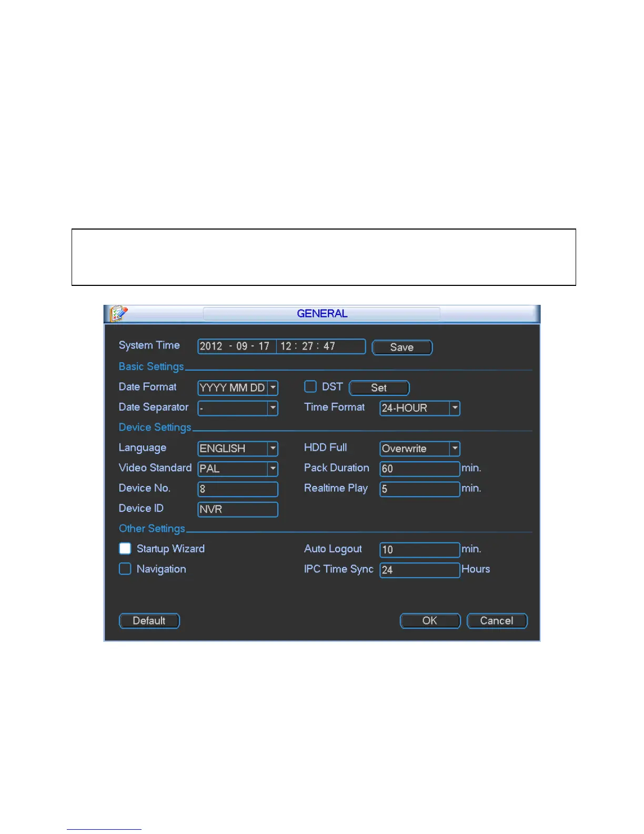Viewport: 644px width, 834px height.
Task: Click the Realtime Play input field
Action: coord(420,489)
